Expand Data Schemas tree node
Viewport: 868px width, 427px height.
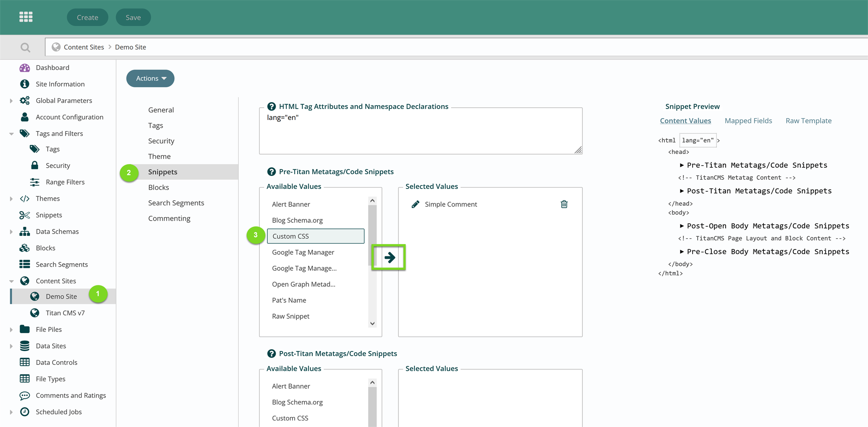click(x=11, y=232)
